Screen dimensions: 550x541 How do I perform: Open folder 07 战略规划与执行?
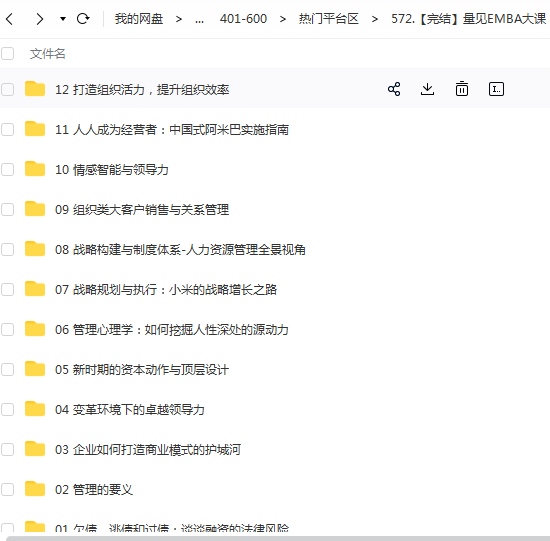[x=166, y=289]
